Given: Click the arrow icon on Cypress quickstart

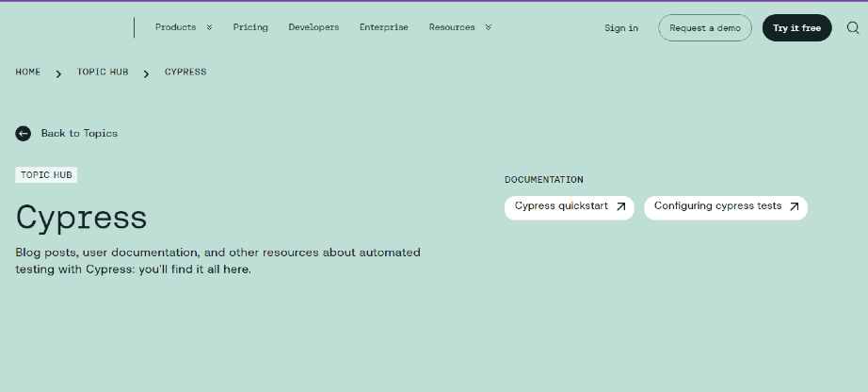Looking at the screenshot, I should pos(621,206).
